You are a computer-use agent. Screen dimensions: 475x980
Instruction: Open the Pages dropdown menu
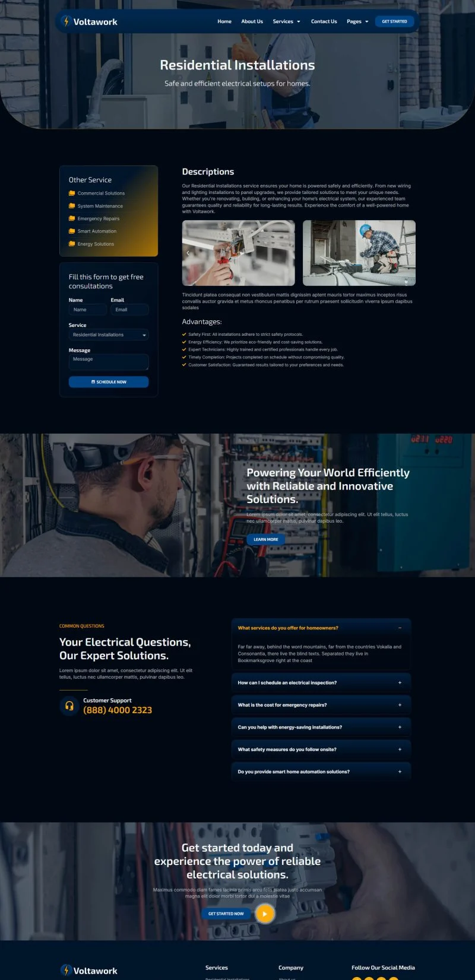tap(357, 21)
